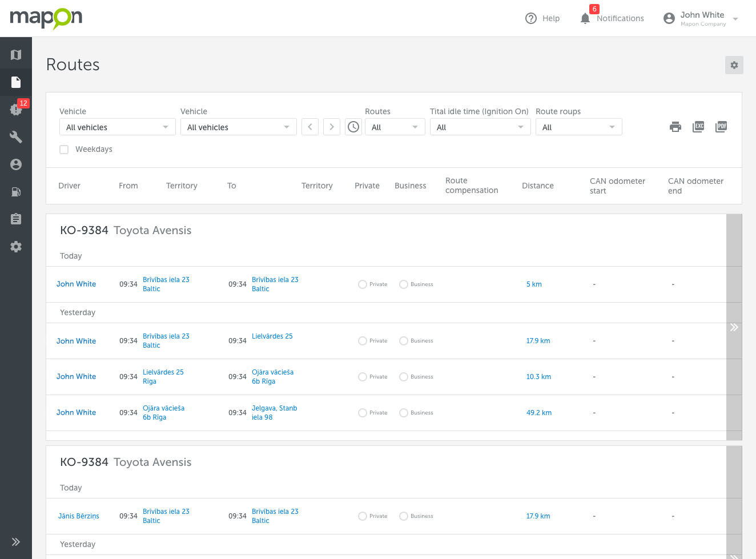Open the settings gear sidebar icon
This screenshot has width=756, height=559.
click(16, 247)
